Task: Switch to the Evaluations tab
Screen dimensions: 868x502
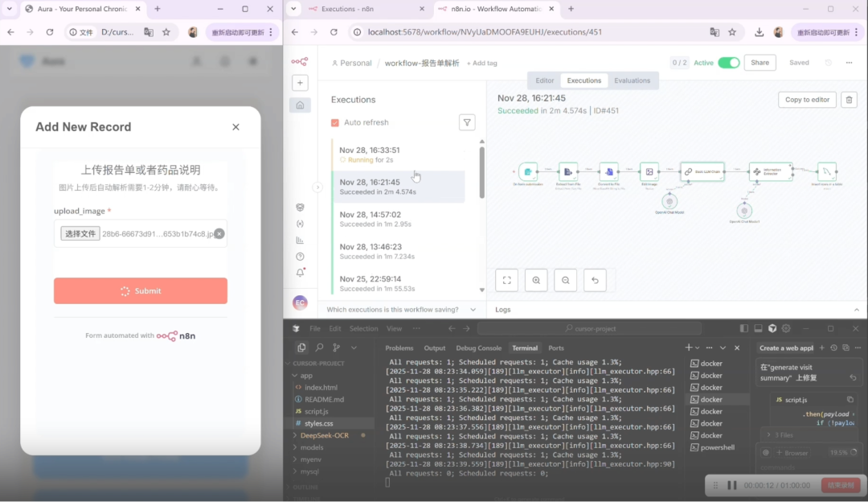Action: (x=632, y=80)
